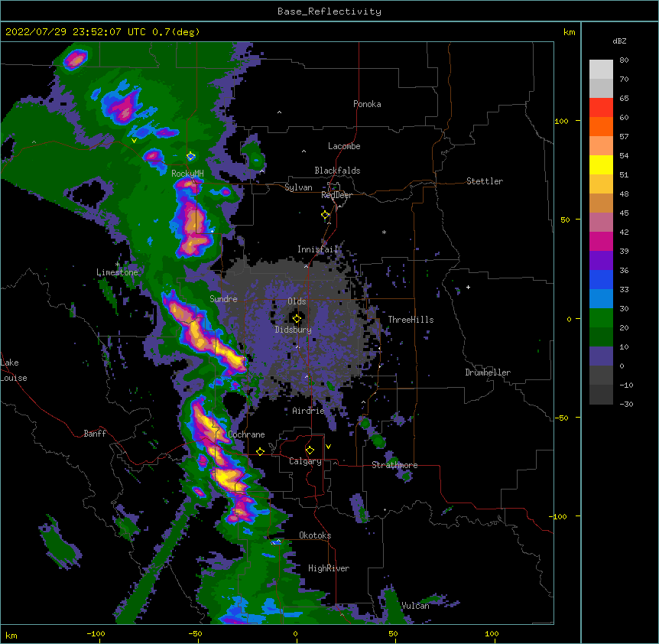Click the -100 tick on the bottom axis

96,633
